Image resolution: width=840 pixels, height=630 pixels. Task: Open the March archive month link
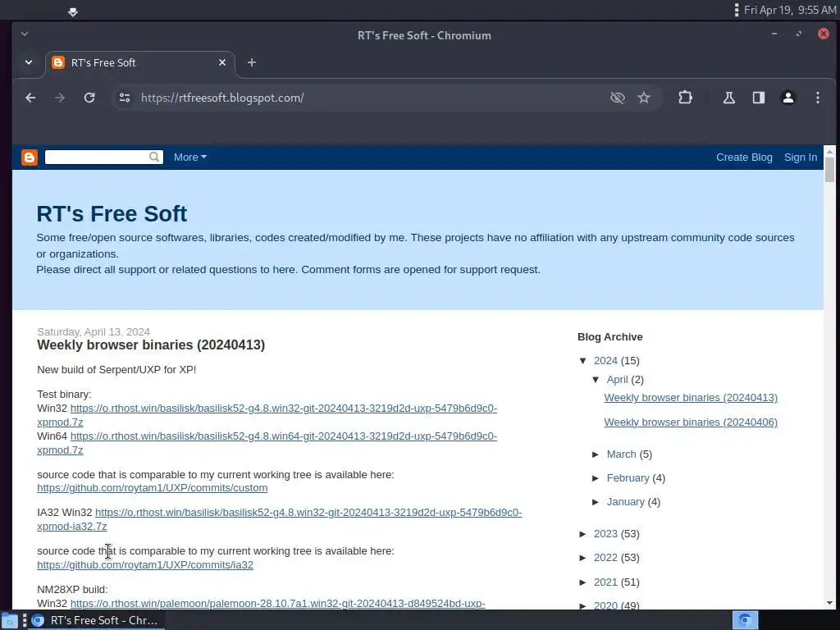622,454
